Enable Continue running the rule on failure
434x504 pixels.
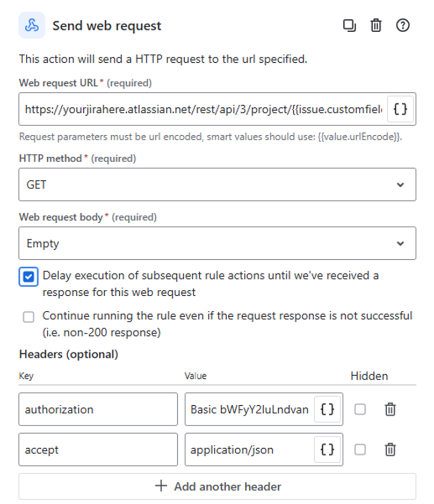(x=28, y=317)
